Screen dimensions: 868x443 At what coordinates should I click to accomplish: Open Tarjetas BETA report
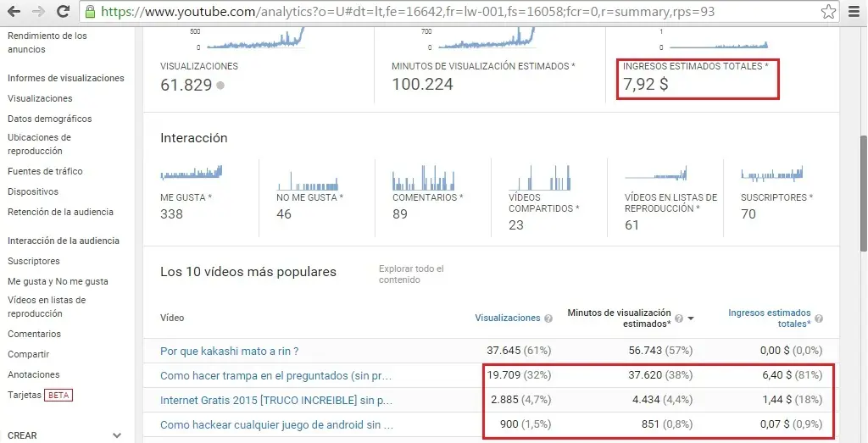coord(40,395)
